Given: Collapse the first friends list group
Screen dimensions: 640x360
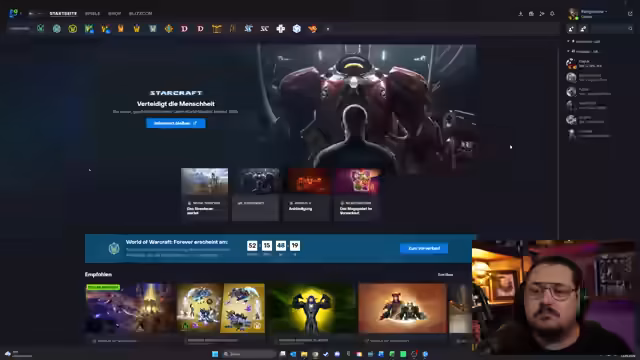Looking at the screenshot, I should (x=568, y=41).
